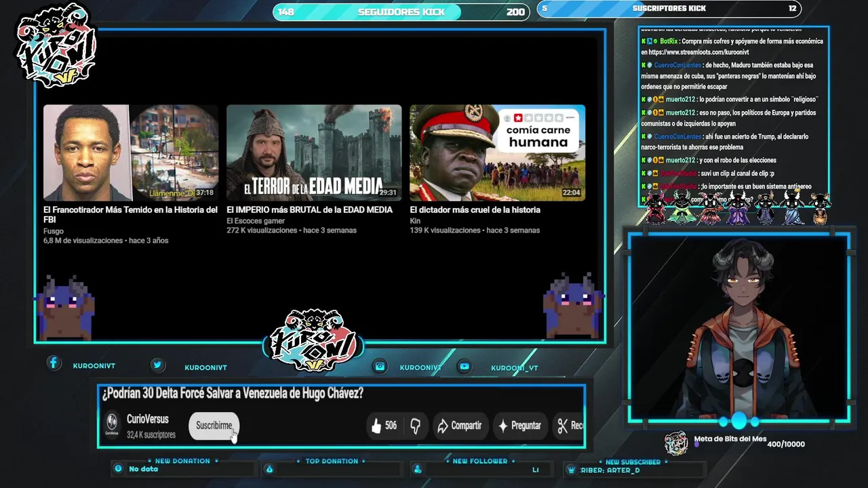Click the thumbs-down dislike icon
Image resolution: width=868 pixels, height=488 pixels.
[416, 426]
